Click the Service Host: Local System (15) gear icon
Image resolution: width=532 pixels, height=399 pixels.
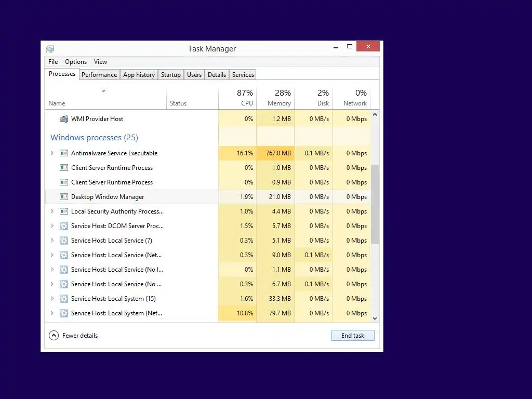coord(64,299)
